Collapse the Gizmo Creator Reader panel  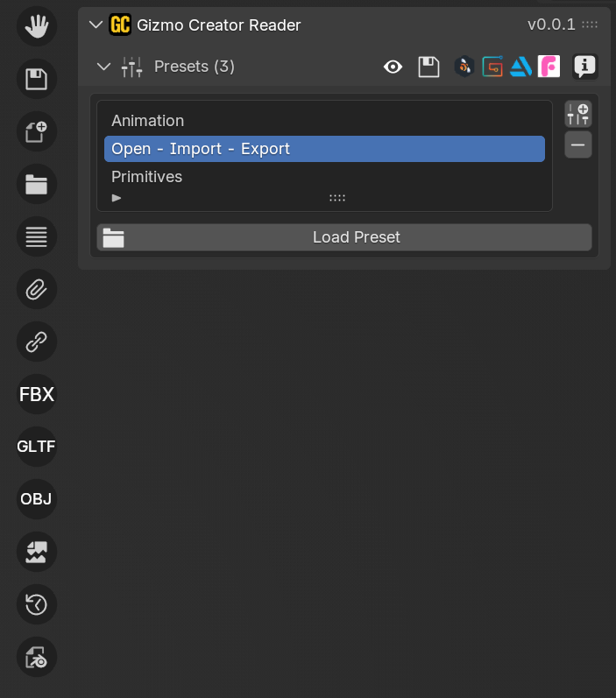pos(96,25)
